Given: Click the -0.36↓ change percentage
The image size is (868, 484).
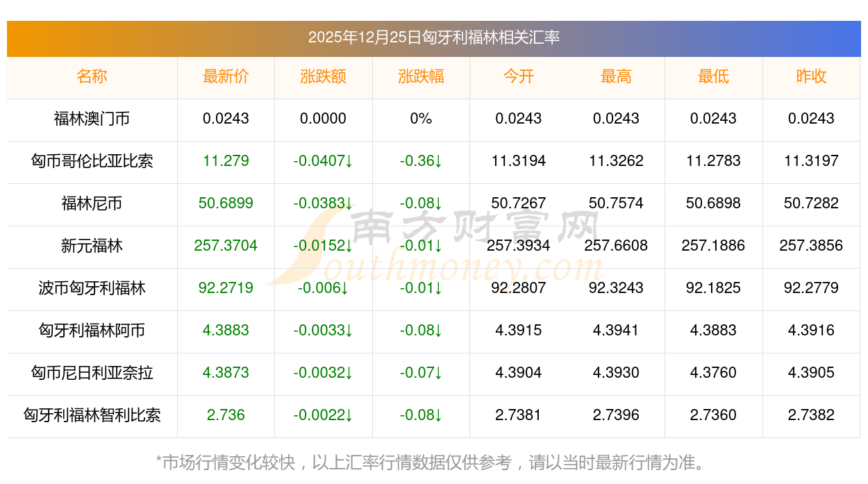Looking at the screenshot, I should pos(421,161).
